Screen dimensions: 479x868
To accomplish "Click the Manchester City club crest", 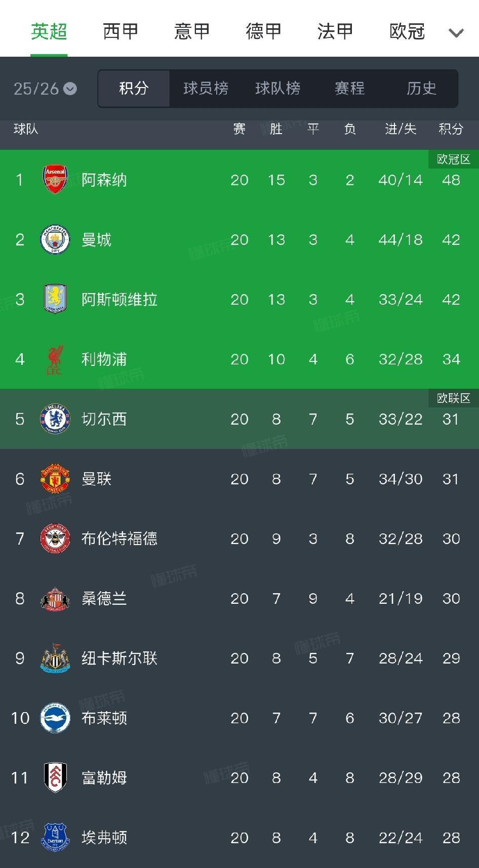I will click(55, 239).
